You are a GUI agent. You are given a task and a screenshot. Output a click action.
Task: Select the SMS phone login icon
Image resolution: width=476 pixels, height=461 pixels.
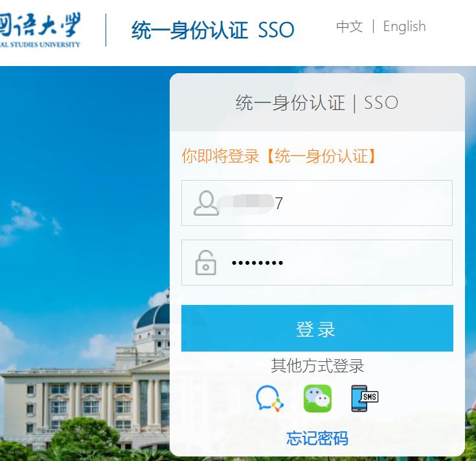(365, 398)
